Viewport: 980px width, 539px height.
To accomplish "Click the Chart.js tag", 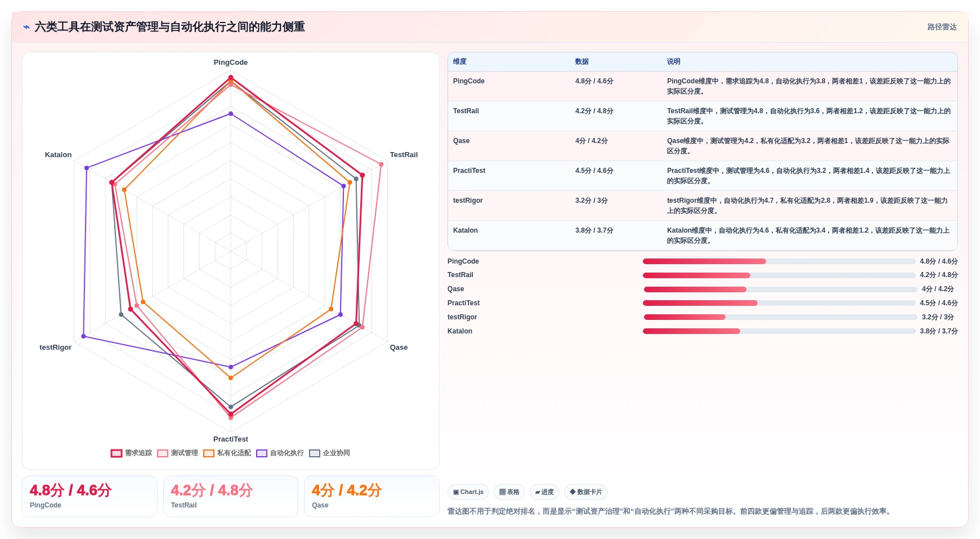I will (468, 492).
